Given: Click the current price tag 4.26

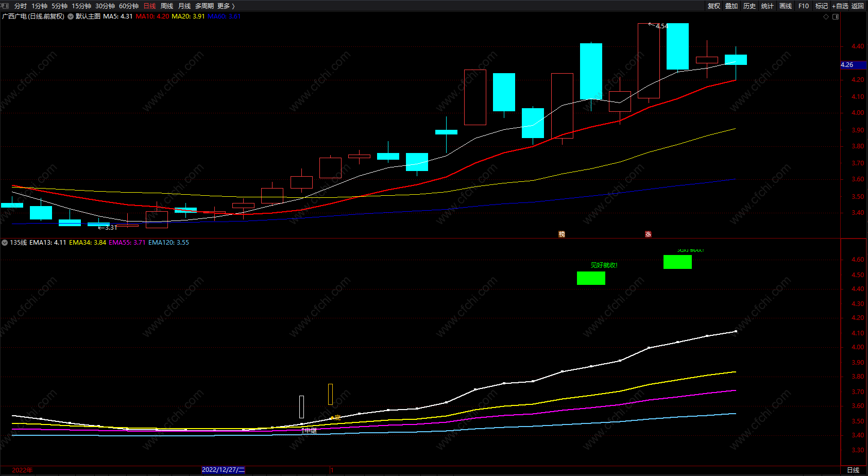Looking at the screenshot, I should pos(853,65).
